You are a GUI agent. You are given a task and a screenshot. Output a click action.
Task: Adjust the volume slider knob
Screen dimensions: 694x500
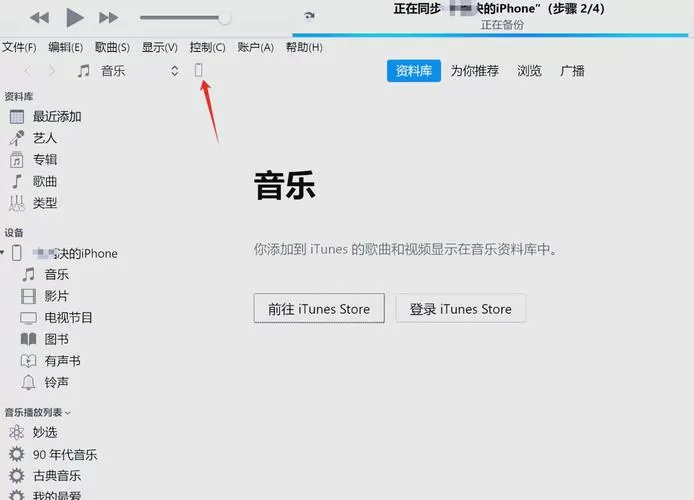(x=225, y=18)
